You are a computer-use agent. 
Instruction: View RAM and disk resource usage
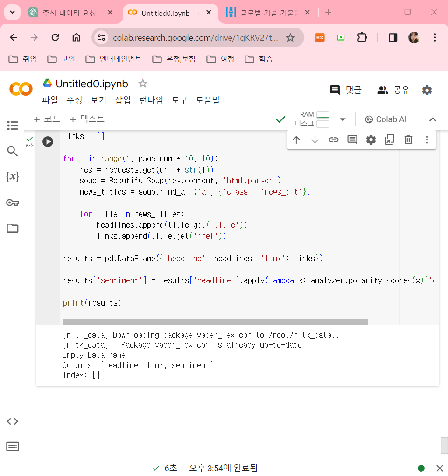(312, 119)
